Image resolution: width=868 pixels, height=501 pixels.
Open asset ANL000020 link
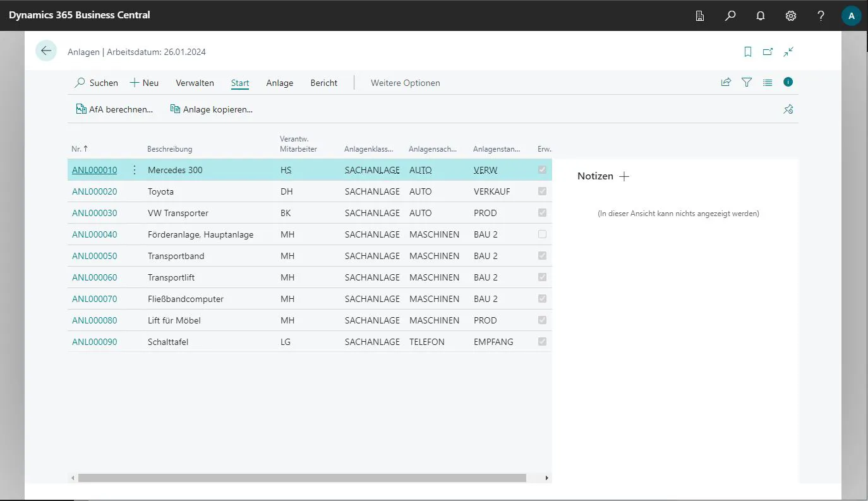click(x=95, y=191)
